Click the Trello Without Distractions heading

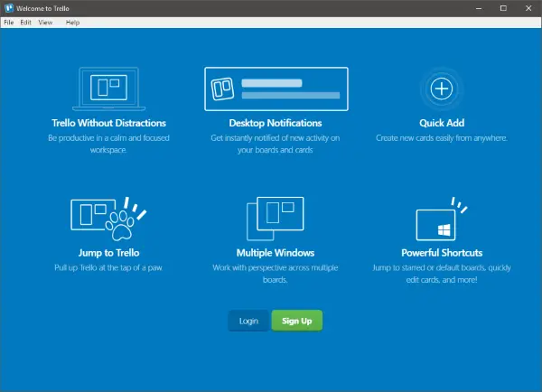(x=109, y=123)
